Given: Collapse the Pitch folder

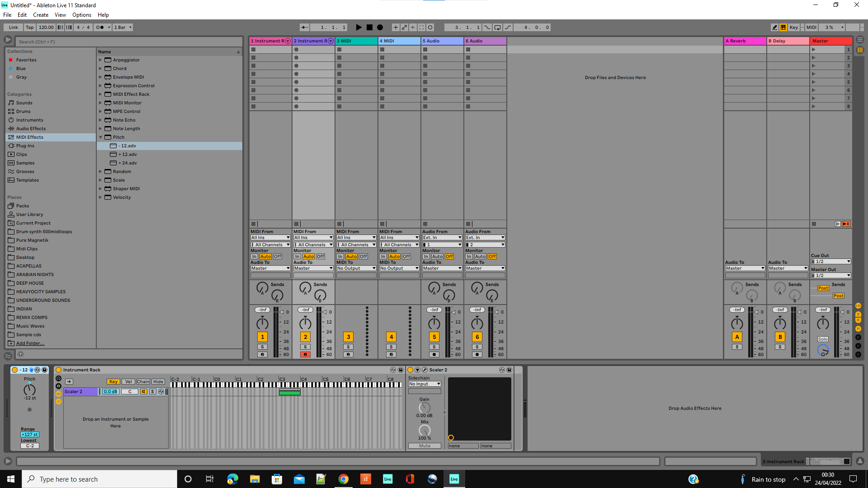Looking at the screenshot, I should click(x=100, y=137).
